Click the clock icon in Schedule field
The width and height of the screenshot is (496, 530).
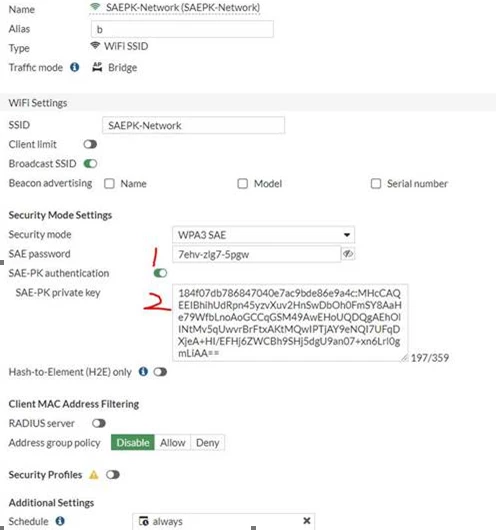(144, 521)
